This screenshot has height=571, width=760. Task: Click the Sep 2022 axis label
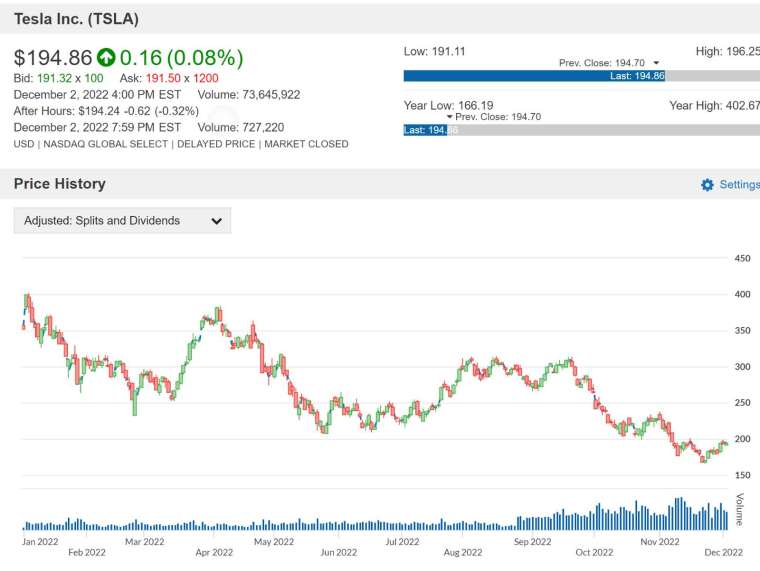tap(533, 542)
